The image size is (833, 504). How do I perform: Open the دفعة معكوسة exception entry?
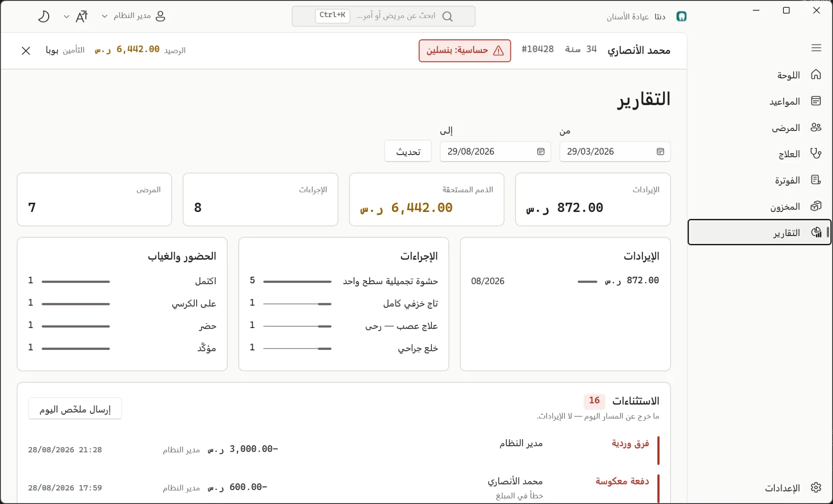343,488
